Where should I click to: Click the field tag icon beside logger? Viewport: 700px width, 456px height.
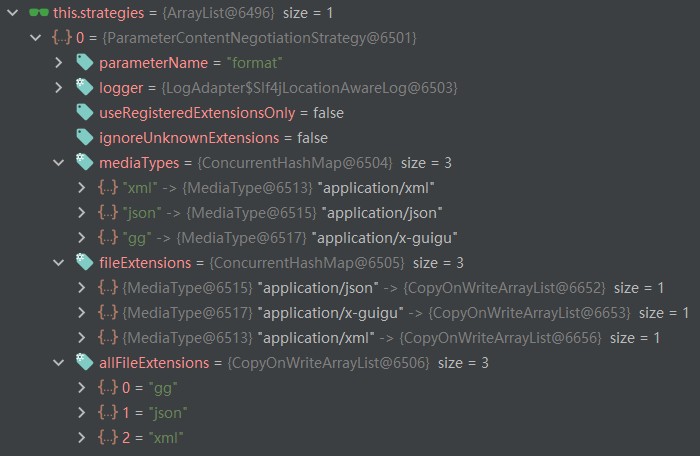pyautogui.click(x=85, y=87)
